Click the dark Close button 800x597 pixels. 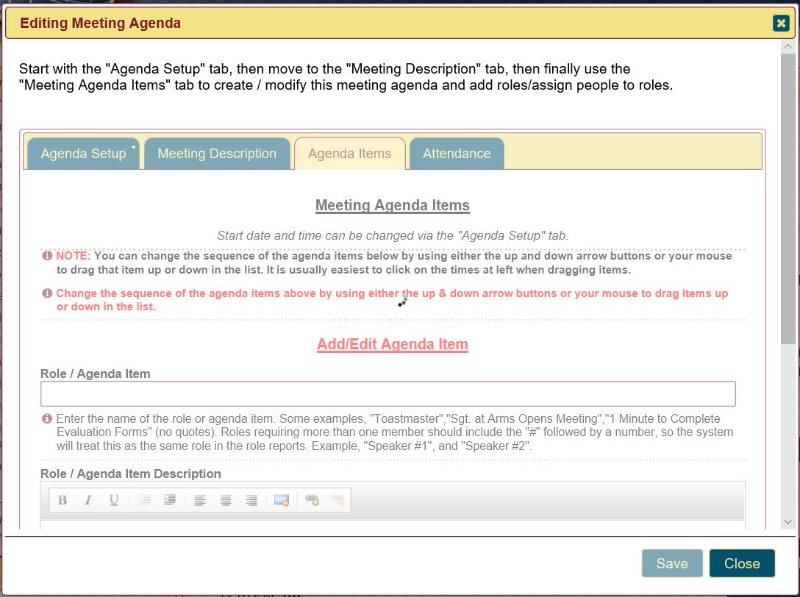click(x=742, y=563)
